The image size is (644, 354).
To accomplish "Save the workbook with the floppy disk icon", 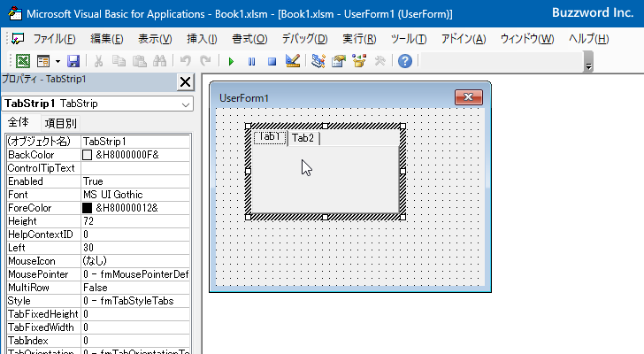I will [73, 61].
